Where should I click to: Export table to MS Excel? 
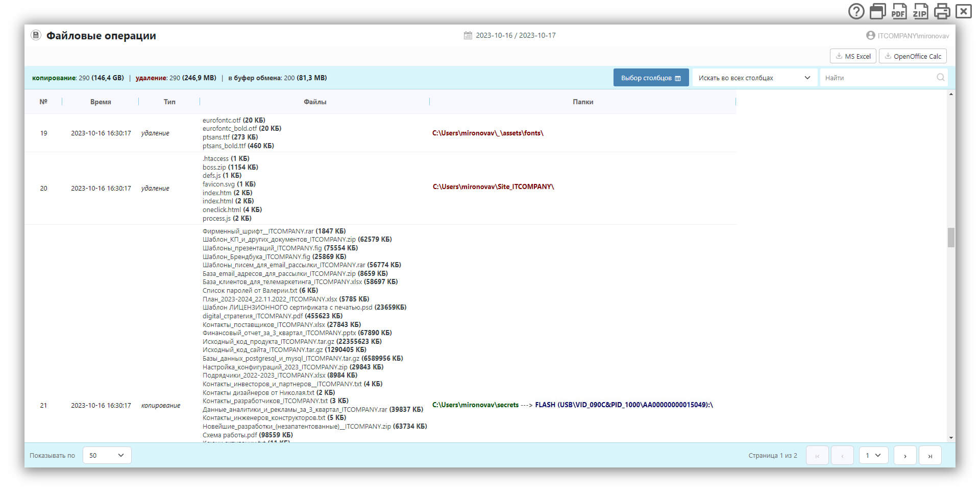click(853, 56)
